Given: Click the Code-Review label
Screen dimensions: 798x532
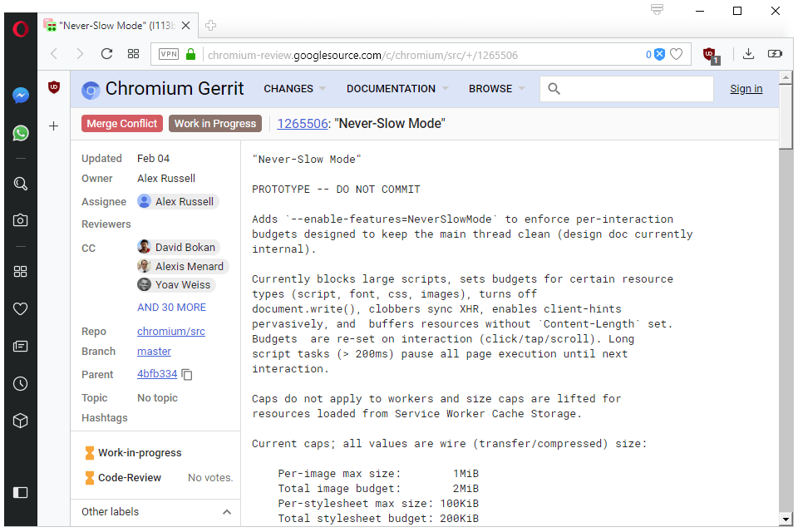Looking at the screenshot, I should coord(130,477).
